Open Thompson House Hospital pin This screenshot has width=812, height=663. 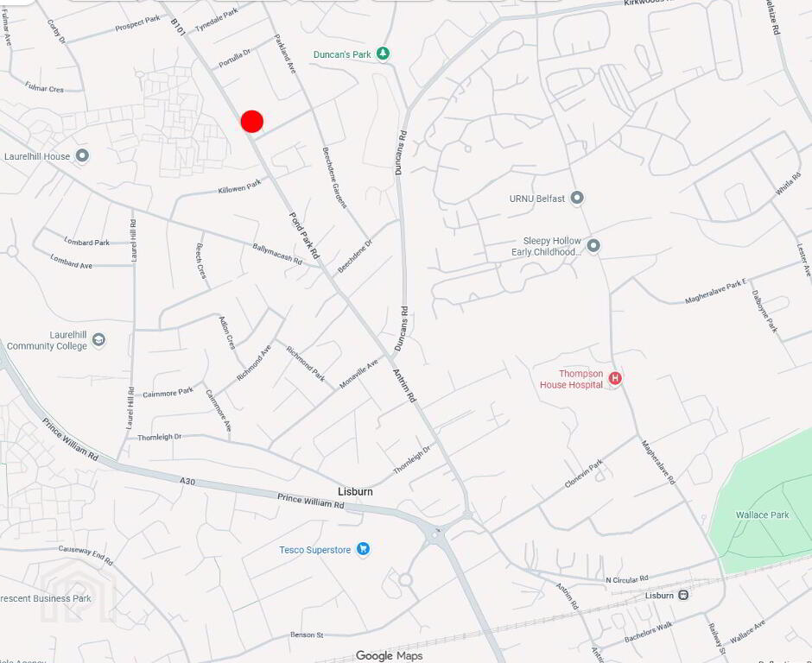(x=615, y=378)
